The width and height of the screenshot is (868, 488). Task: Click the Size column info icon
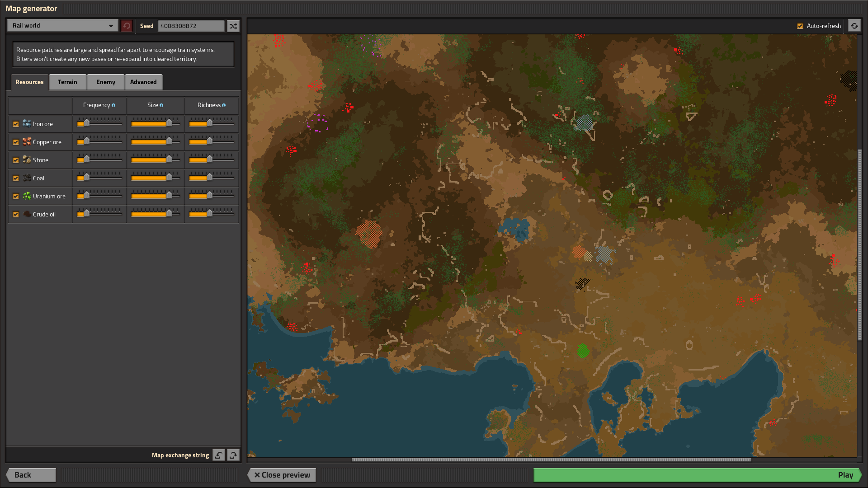(x=161, y=105)
